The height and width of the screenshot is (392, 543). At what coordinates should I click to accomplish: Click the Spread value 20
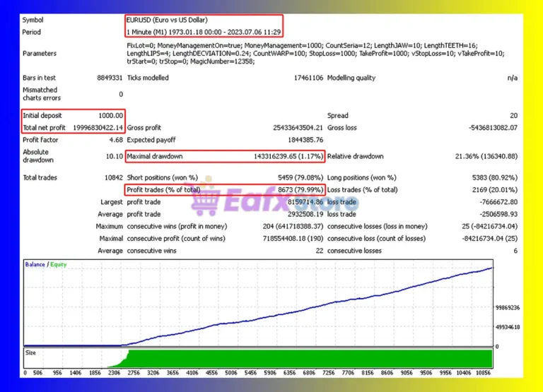point(513,116)
